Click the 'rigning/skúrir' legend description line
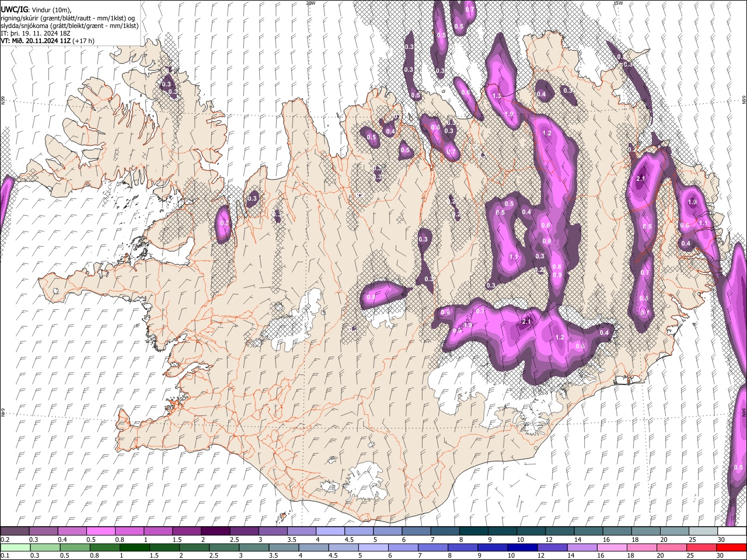Screen dimensions: 747x560 [x=69, y=18]
